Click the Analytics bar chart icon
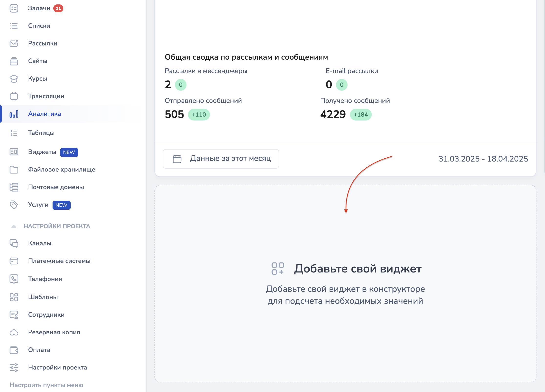Image resolution: width=545 pixels, height=392 pixels. [14, 114]
